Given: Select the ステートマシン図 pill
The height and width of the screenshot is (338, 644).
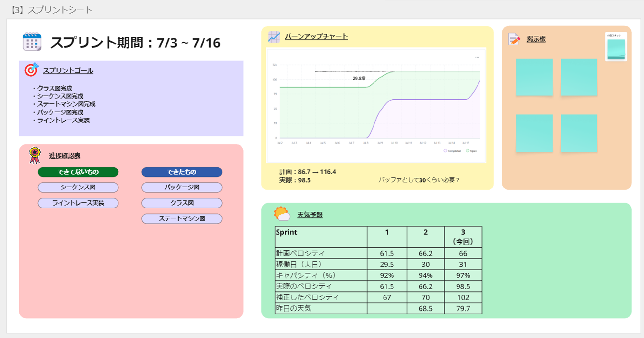Looking at the screenshot, I should click(x=182, y=219).
